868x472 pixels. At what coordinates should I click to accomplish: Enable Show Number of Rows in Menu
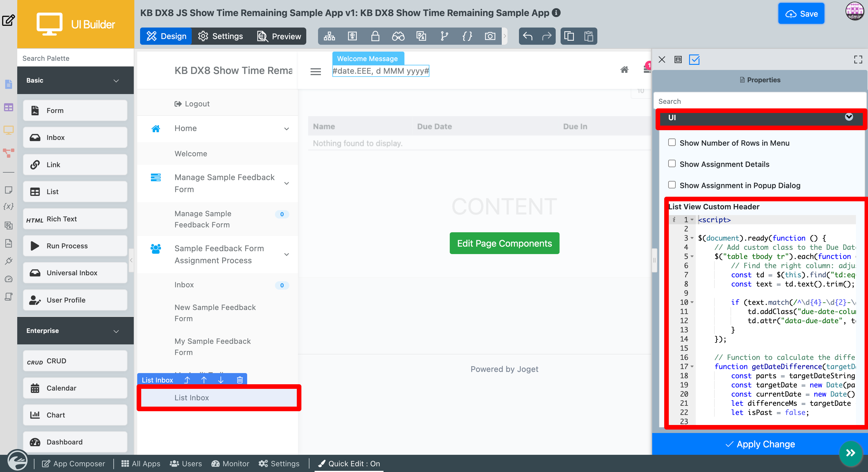[x=672, y=143]
